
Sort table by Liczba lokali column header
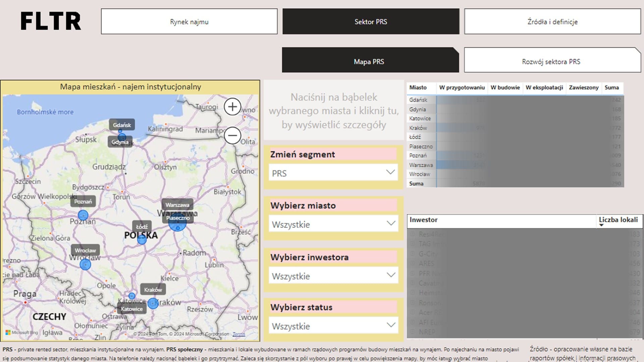pyautogui.click(x=618, y=220)
